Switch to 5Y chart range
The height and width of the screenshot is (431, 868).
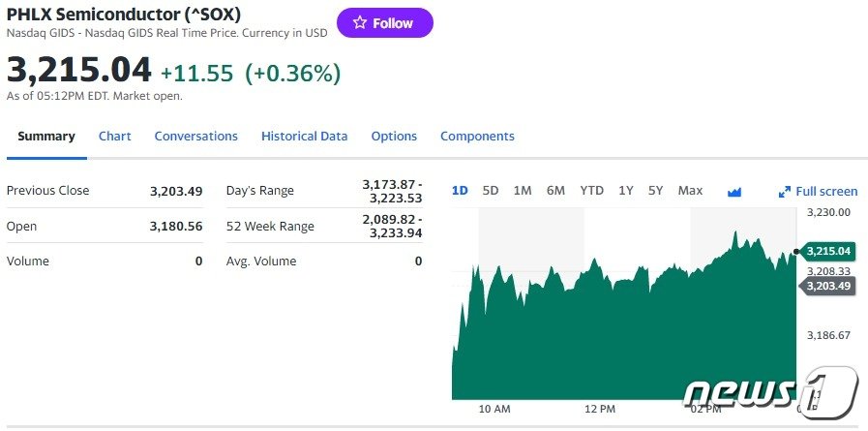(656, 191)
